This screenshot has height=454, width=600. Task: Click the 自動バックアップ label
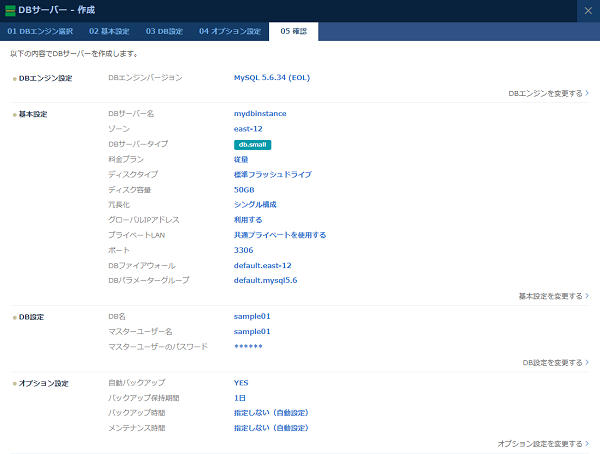tap(137, 383)
